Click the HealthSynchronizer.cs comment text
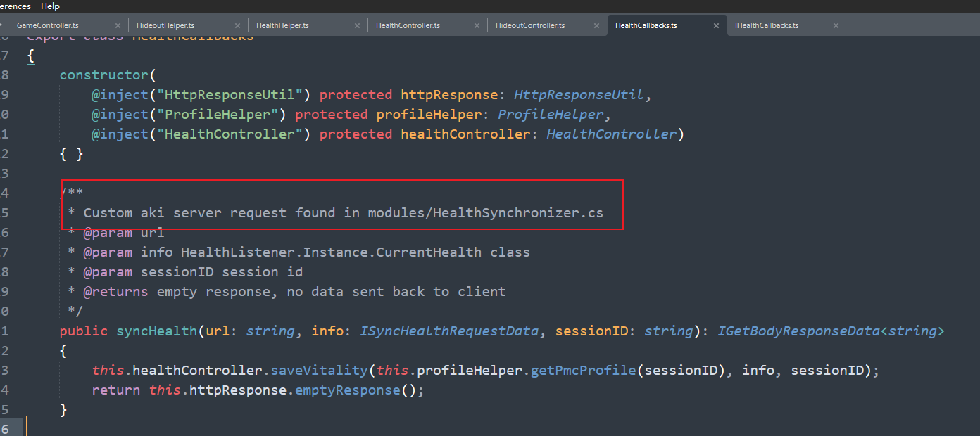The image size is (980, 436). point(517,212)
